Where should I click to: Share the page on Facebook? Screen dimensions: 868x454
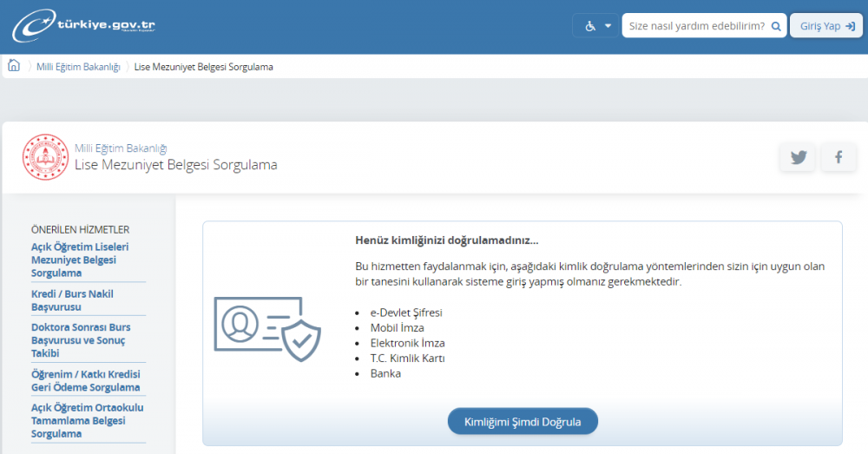pos(838,157)
